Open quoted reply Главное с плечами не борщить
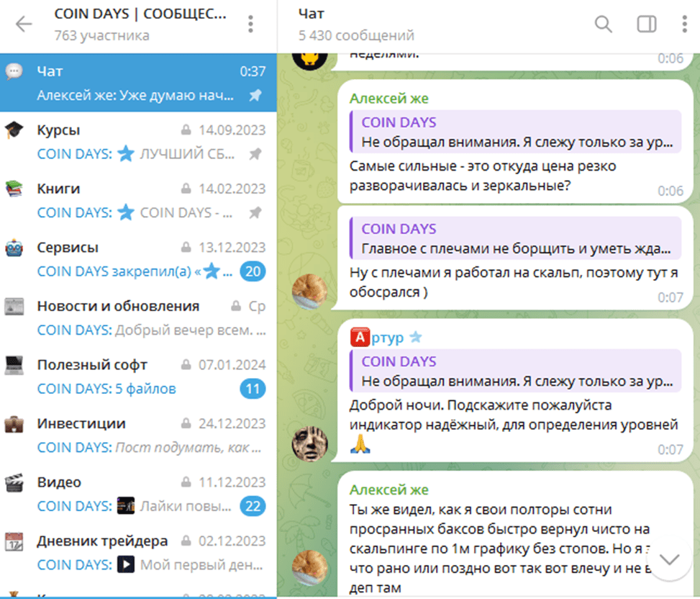The width and height of the screenshot is (700, 599). (x=516, y=238)
